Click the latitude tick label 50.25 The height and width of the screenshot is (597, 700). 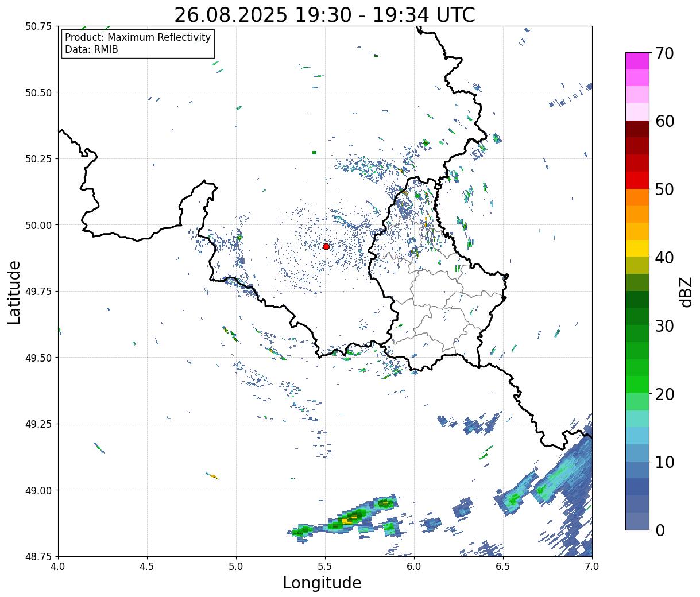click(x=38, y=159)
